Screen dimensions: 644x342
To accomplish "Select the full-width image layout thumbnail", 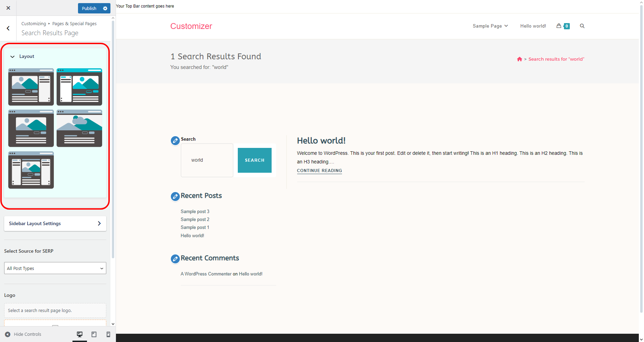I will (x=79, y=128).
